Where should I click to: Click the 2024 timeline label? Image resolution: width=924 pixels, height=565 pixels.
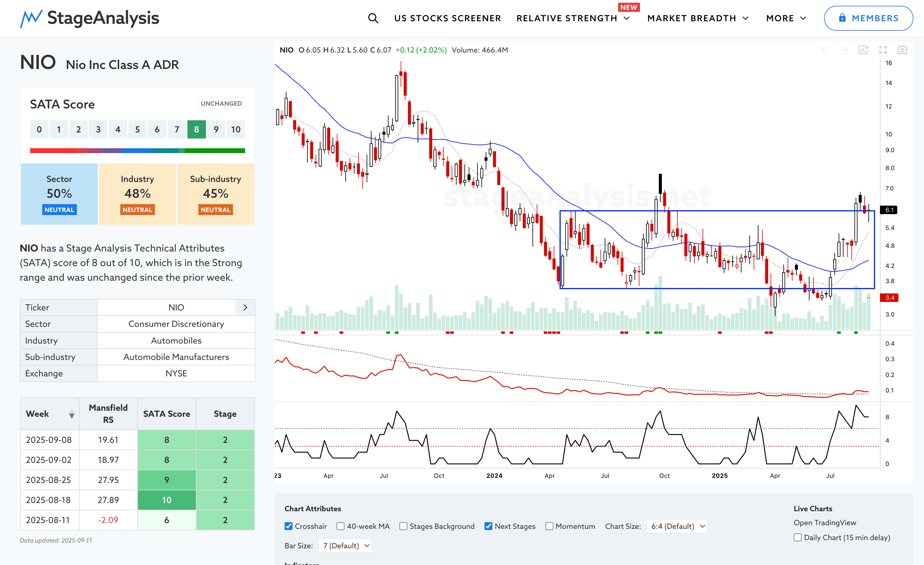pos(494,475)
